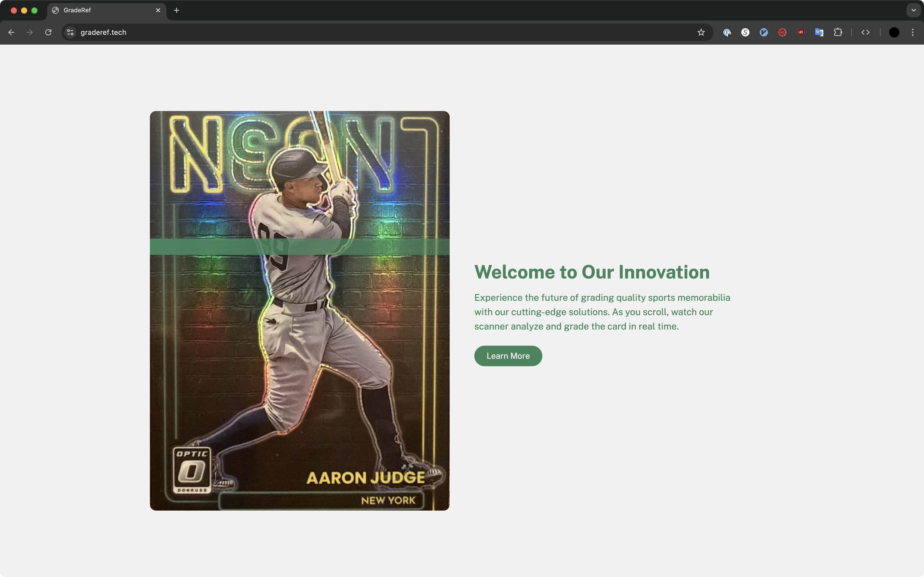Open the black Chrome profile avatar

pyautogui.click(x=894, y=32)
